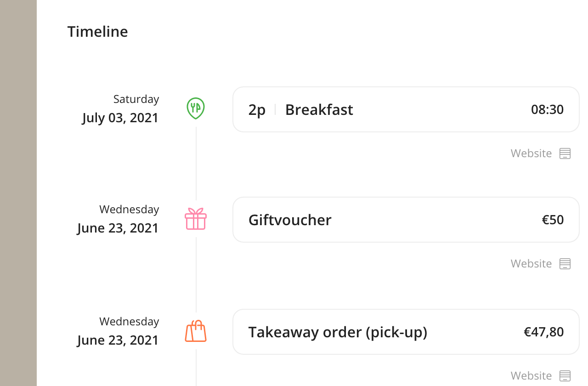Click the green restaurant reservation pin icon
This screenshot has width=588, height=386.
pos(196,108)
